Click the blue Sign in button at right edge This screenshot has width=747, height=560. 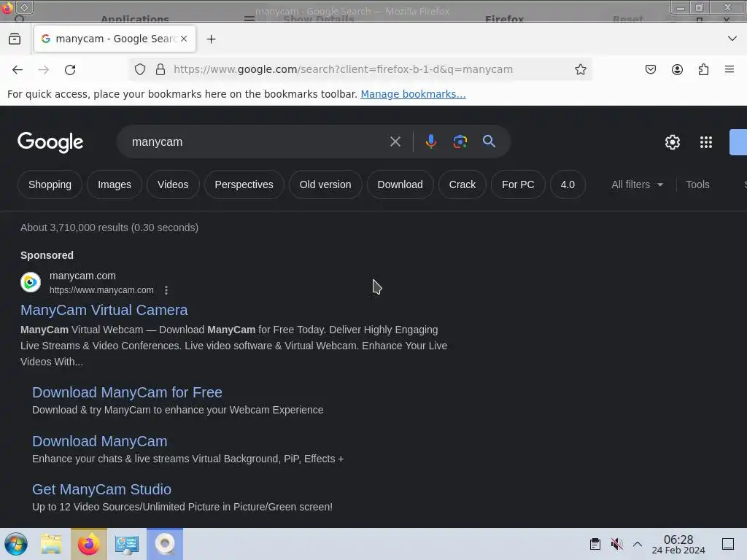pyautogui.click(x=738, y=142)
